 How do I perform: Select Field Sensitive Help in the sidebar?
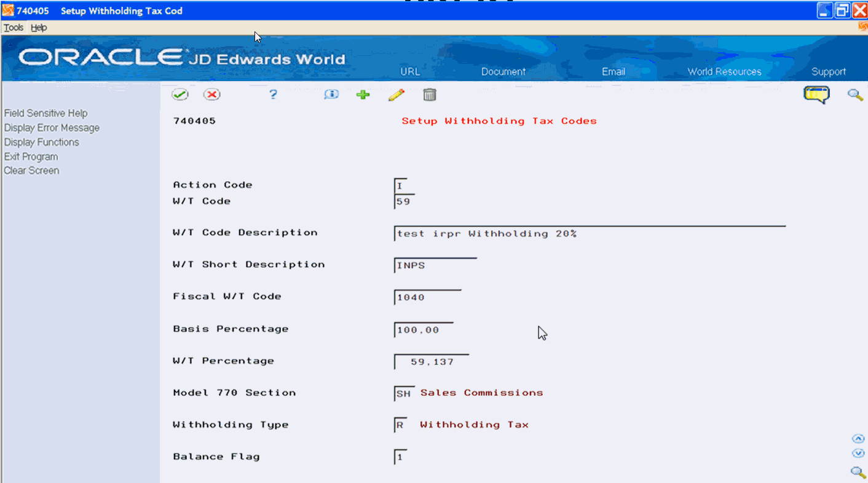click(46, 114)
